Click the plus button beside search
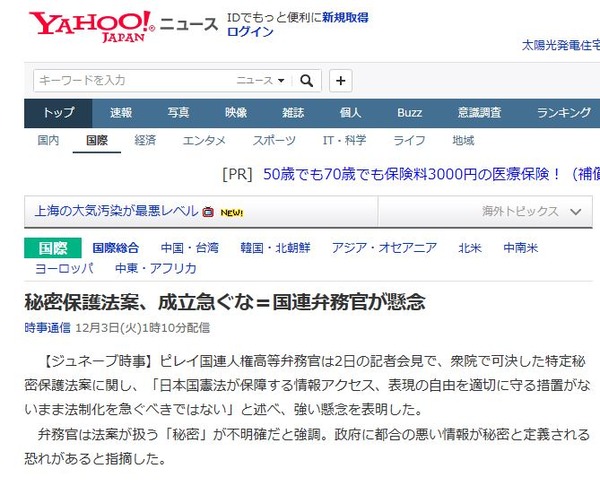Screen dimensions: 600x486 pos(341,81)
